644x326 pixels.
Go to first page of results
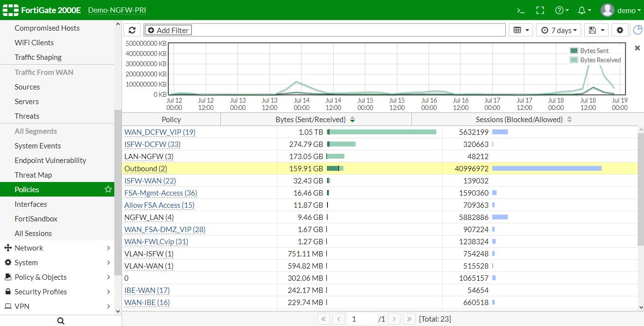point(324,319)
